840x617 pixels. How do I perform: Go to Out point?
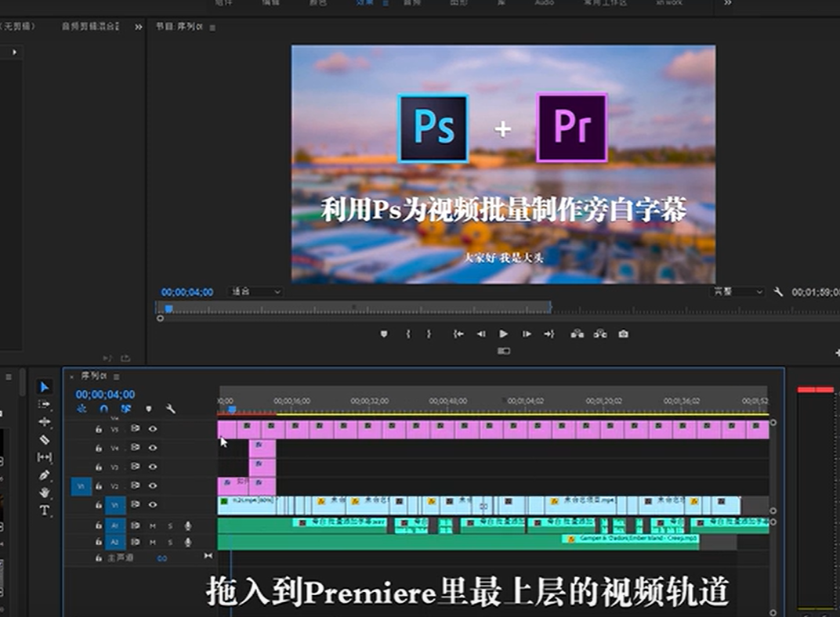[x=549, y=334]
